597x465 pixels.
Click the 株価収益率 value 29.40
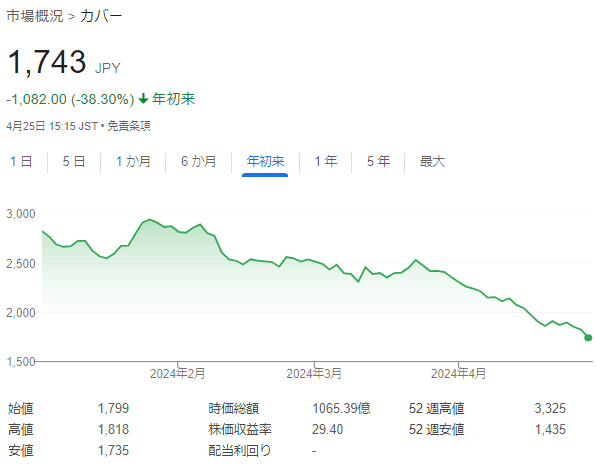tap(327, 430)
